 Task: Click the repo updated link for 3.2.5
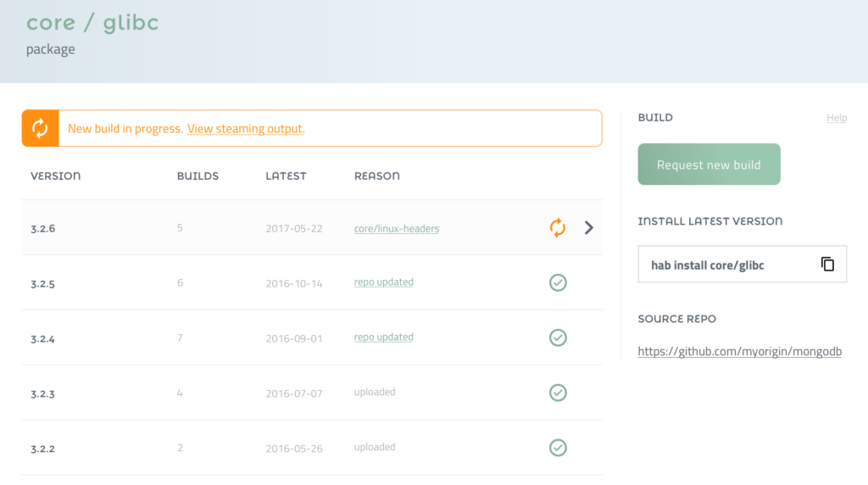tap(383, 282)
